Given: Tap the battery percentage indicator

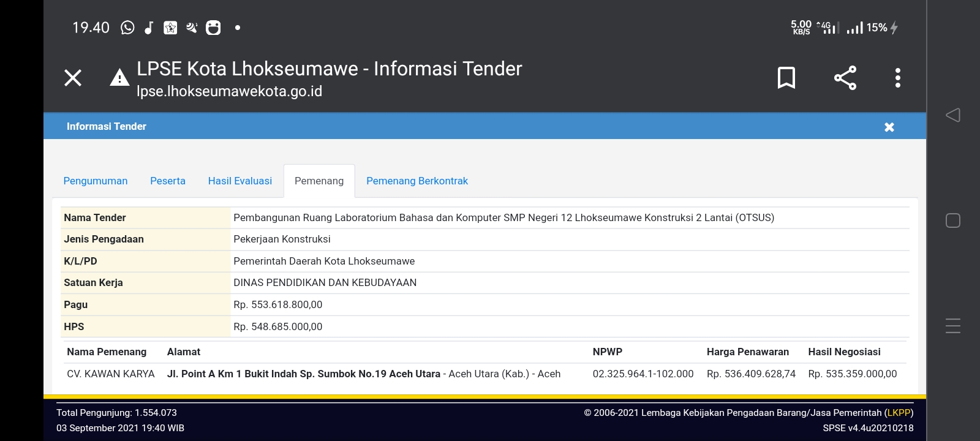Looking at the screenshot, I should click(x=876, y=28).
